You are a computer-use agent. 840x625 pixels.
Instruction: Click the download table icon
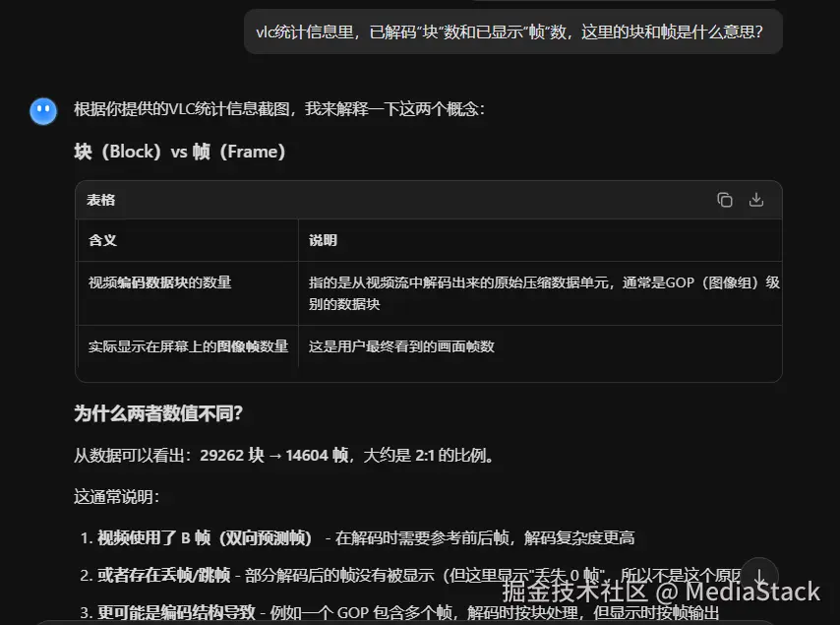pos(755,199)
